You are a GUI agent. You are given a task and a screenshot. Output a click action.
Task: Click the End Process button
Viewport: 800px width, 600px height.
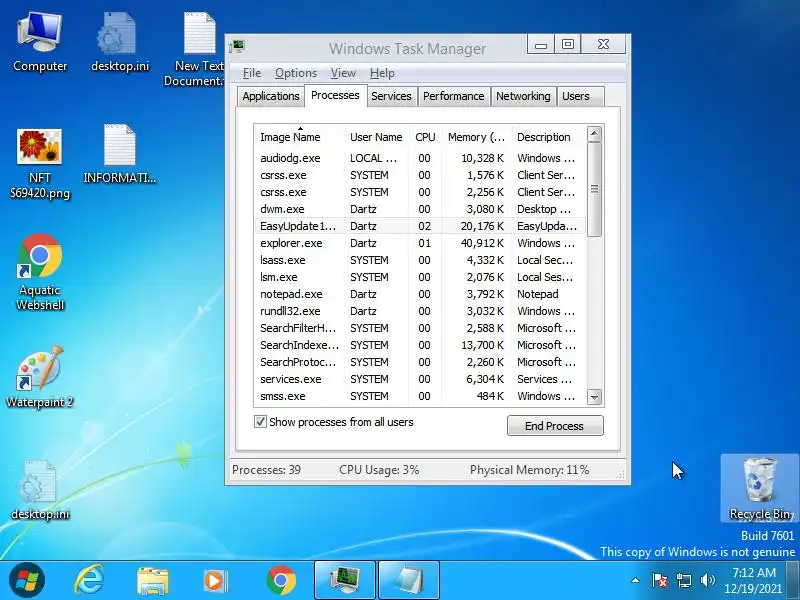pos(555,426)
